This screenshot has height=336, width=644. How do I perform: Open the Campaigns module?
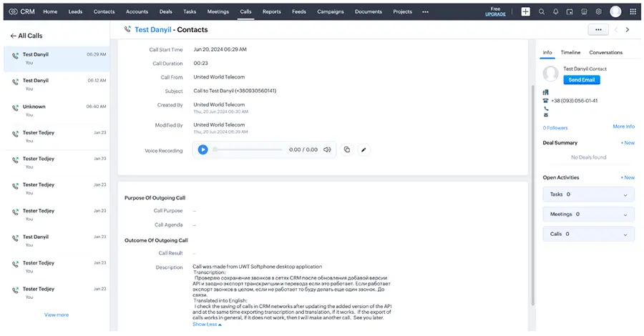[330, 11]
